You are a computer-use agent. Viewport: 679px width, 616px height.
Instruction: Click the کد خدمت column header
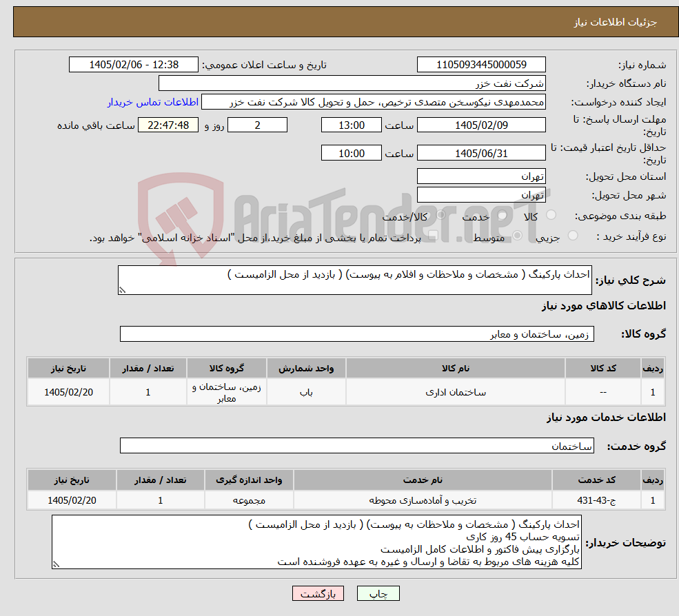coord(597,480)
